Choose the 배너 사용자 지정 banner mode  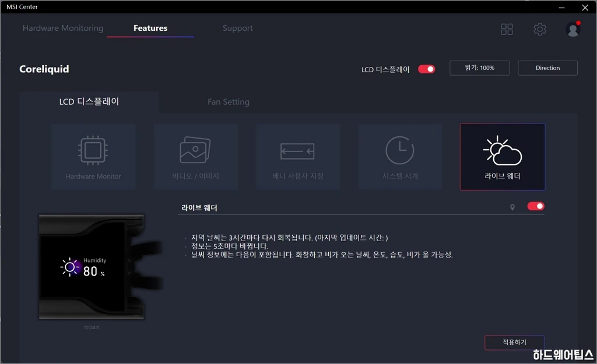coord(298,156)
